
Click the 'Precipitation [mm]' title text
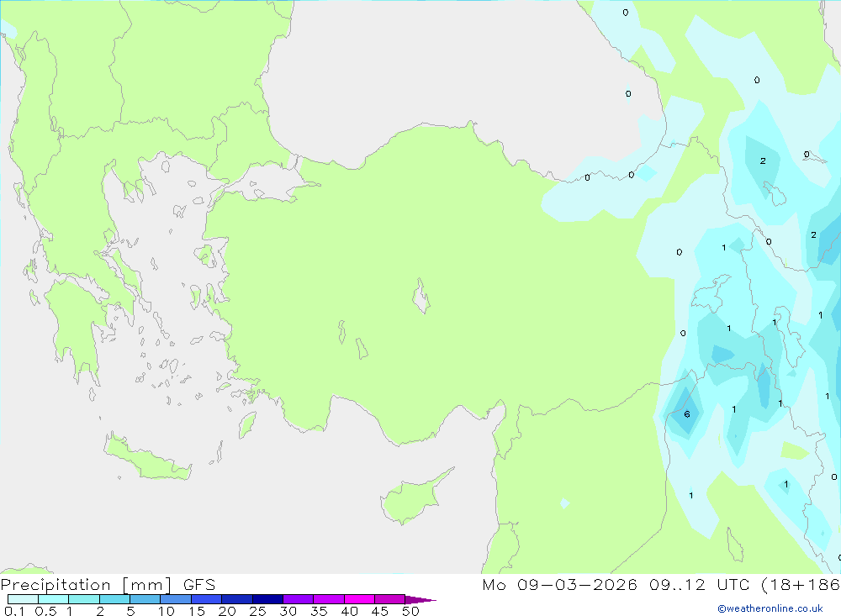[x=86, y=585]
